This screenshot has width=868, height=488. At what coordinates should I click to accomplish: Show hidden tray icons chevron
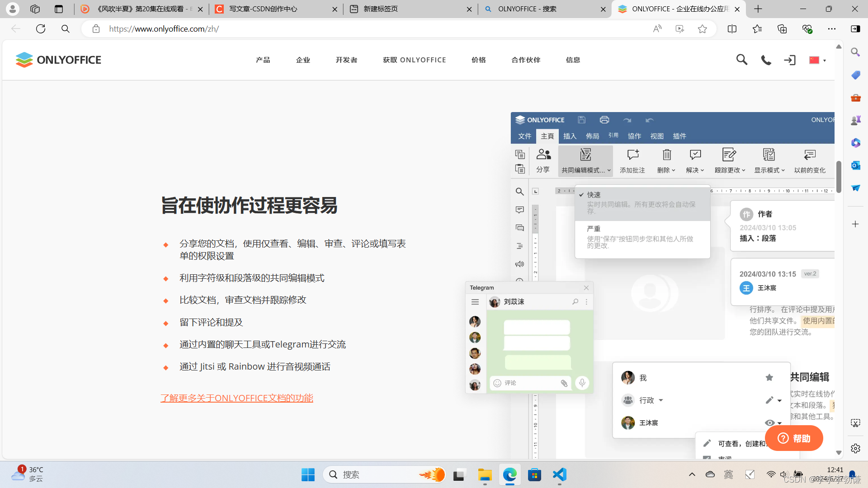click(x=692, y=474)
